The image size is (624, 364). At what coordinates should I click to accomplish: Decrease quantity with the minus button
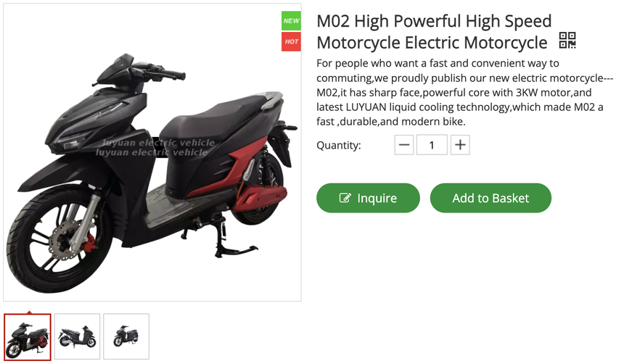point(404,145)
